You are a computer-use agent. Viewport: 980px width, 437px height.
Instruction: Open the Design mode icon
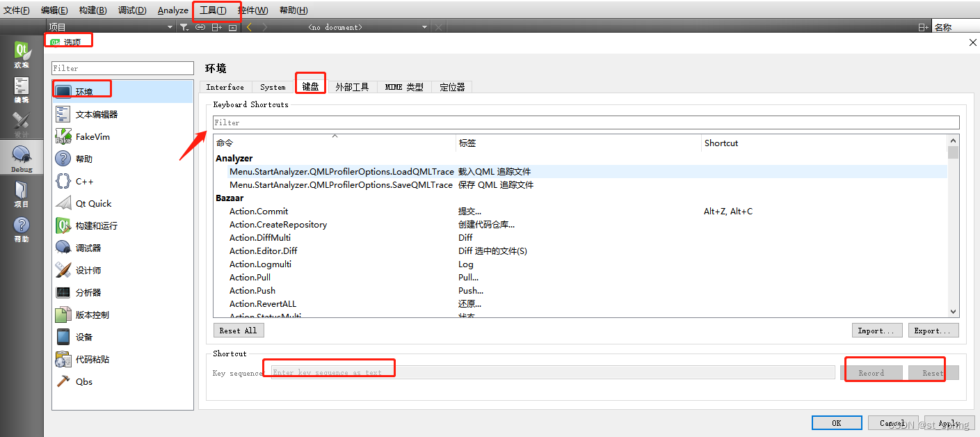[x=22, y=125]
